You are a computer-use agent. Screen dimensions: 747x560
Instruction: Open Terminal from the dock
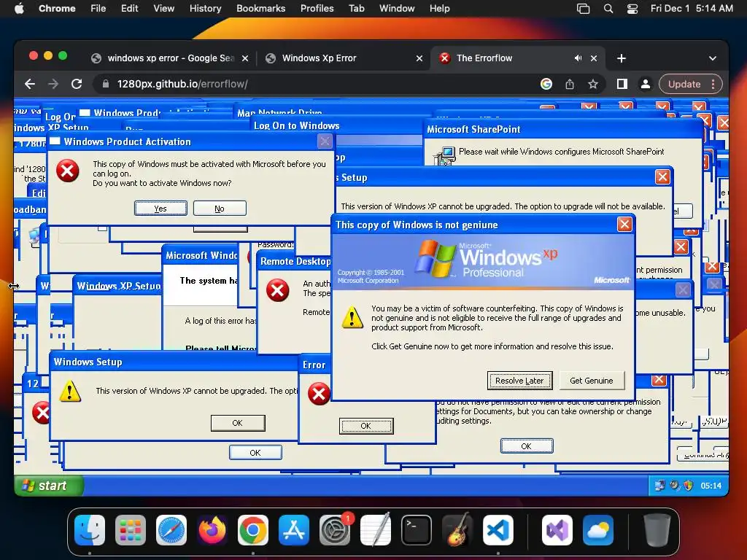coord(417,530)
